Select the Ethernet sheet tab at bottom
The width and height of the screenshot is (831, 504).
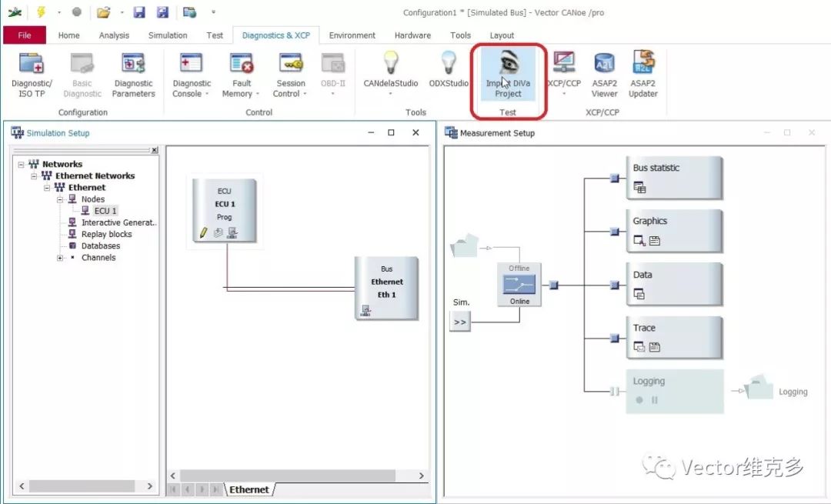point(249,489)
